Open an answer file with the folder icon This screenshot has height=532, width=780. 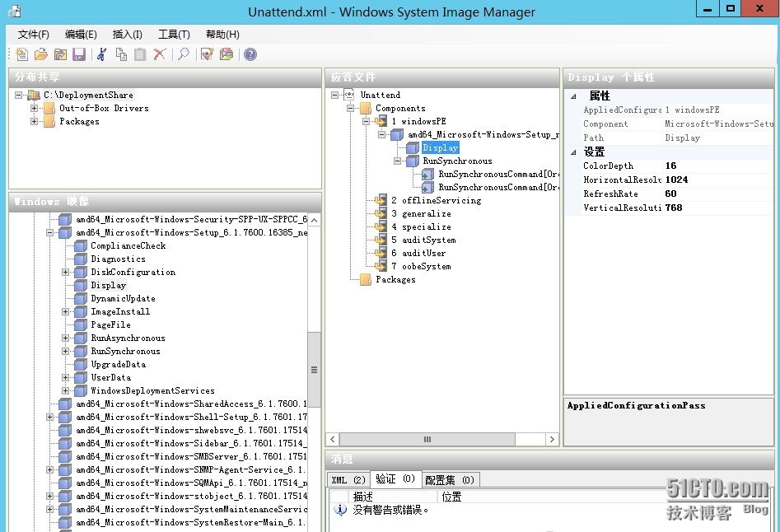click(41, 54)
